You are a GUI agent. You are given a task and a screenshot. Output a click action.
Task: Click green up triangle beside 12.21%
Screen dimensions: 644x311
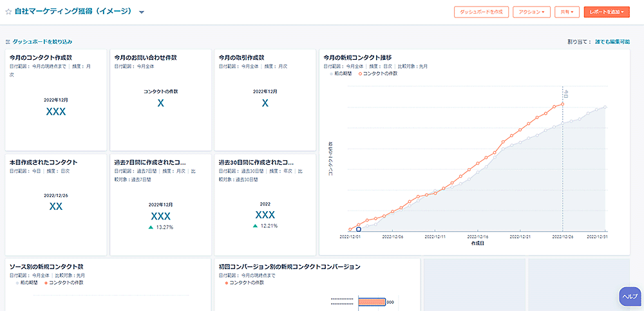[x=256, y=226]
